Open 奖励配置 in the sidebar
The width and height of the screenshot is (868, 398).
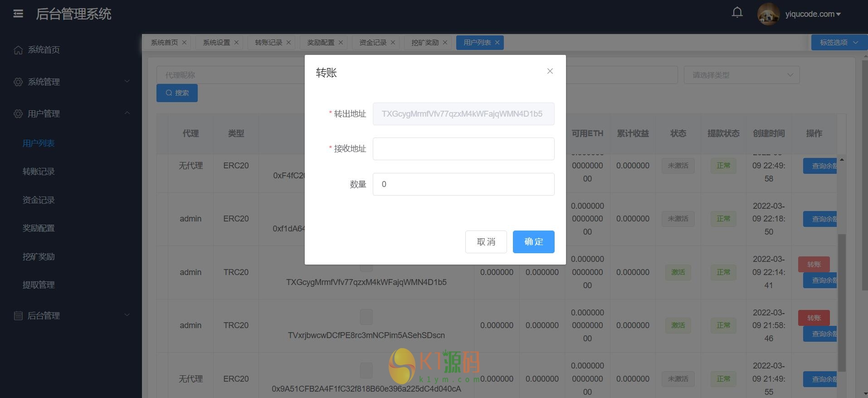39,228
